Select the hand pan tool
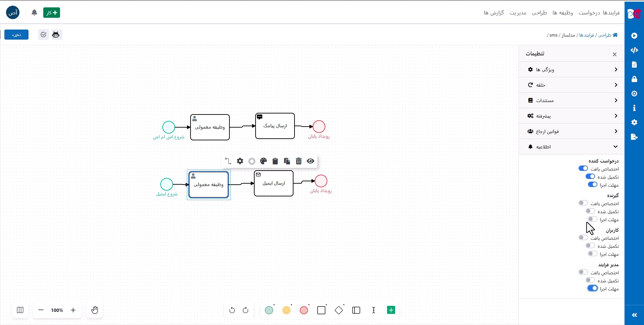644x325 pixels. (95, 310)
